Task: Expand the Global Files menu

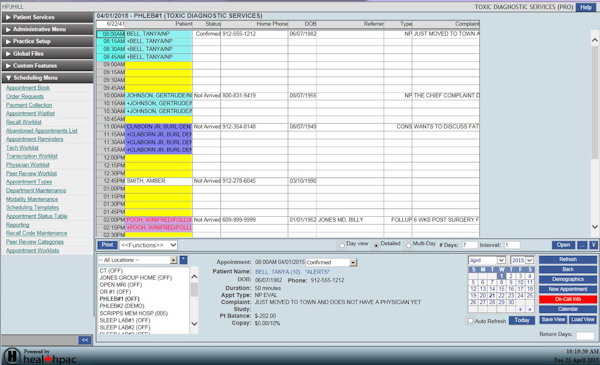Action: pos(47,54)
